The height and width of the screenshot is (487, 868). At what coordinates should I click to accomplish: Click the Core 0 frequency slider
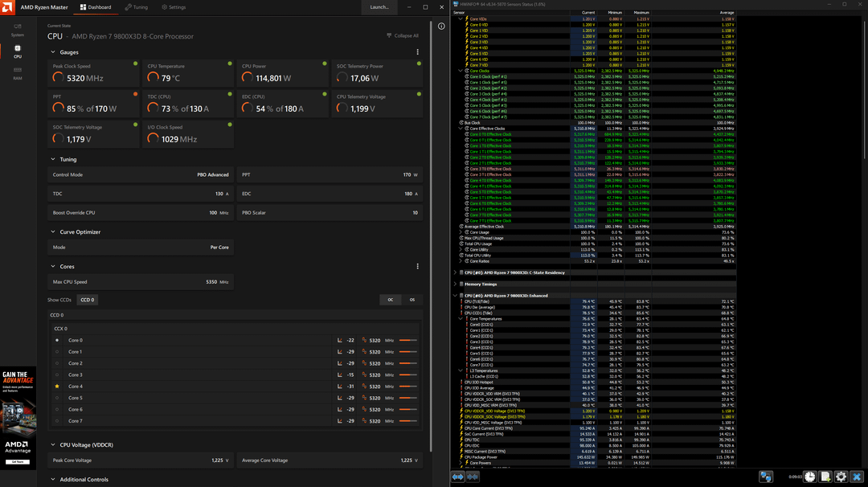click(x=408, y=340)
